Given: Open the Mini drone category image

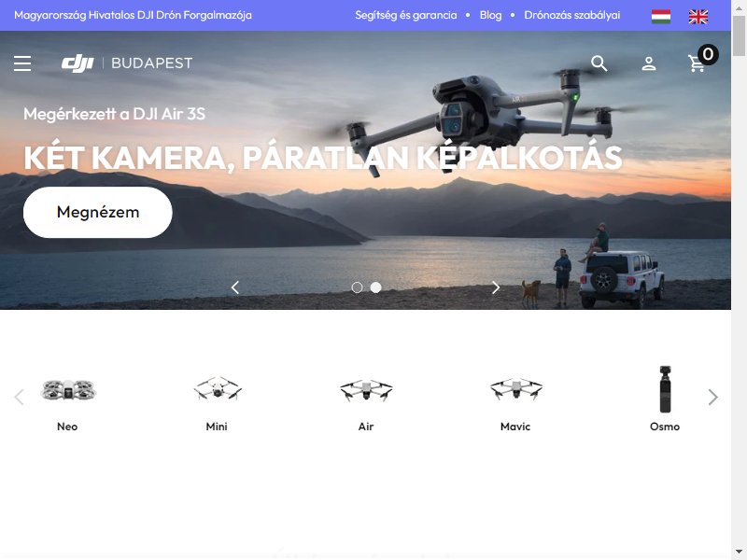Looking at the screenshot, I should pyautogui.click(x=218, y=389).
